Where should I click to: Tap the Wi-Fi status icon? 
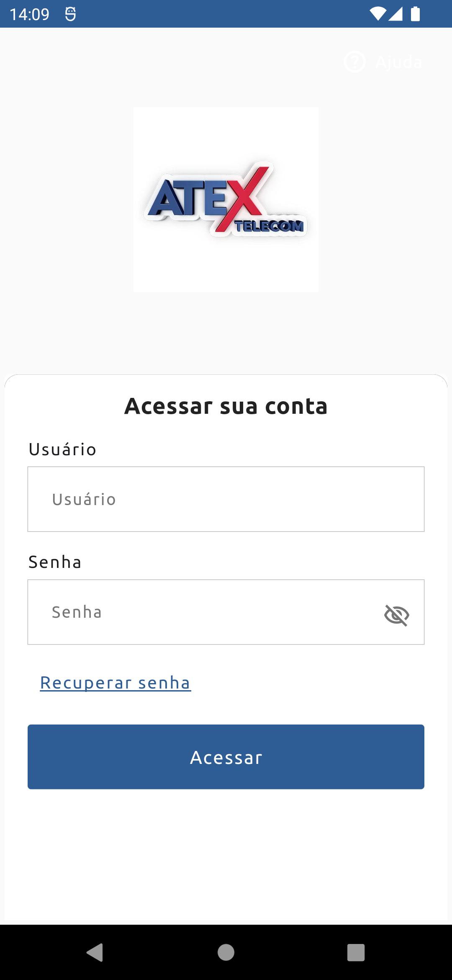(378, 14)
